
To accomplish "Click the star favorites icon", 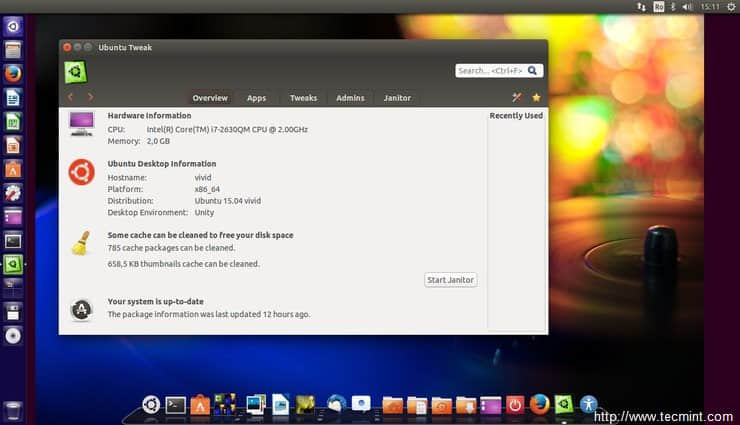I will tap(536, 97).
